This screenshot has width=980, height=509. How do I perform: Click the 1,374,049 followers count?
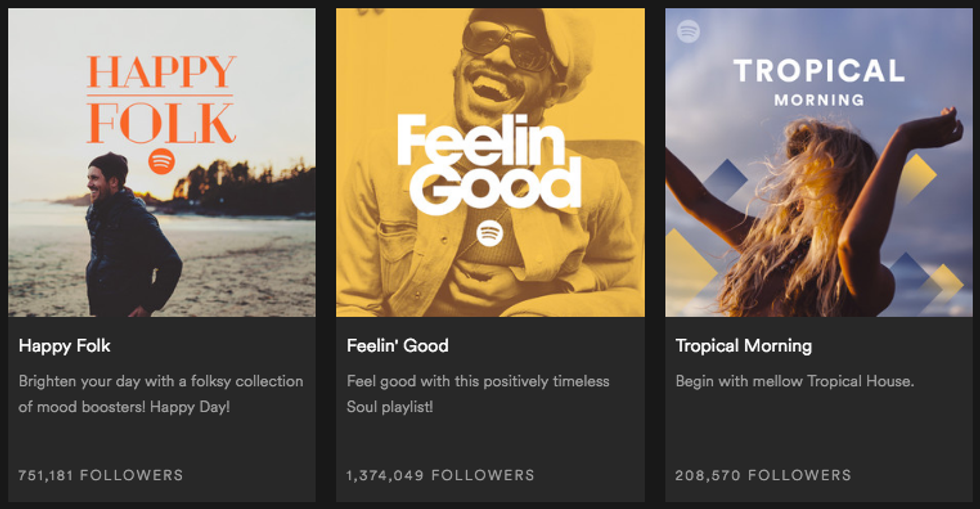coord(440,475)
